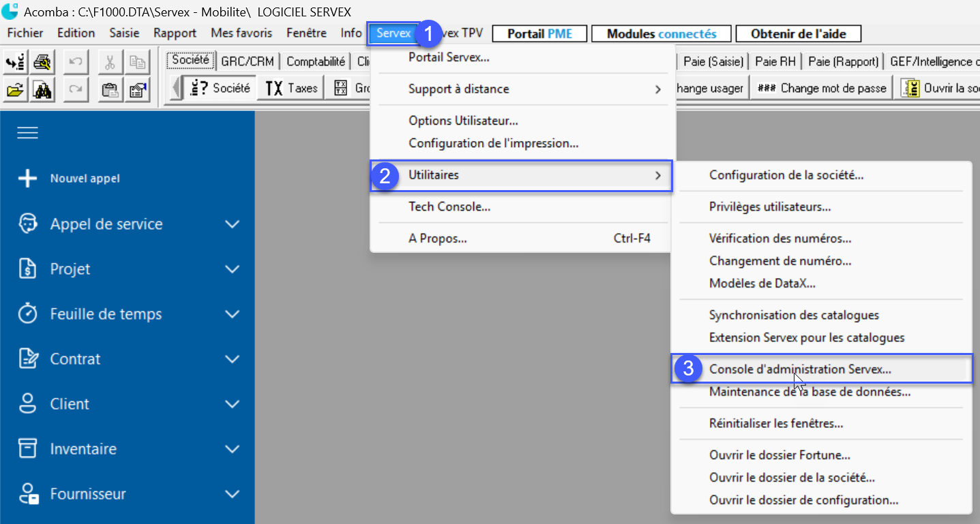Expand the Feuille de temps chevron

pos(232,314)
